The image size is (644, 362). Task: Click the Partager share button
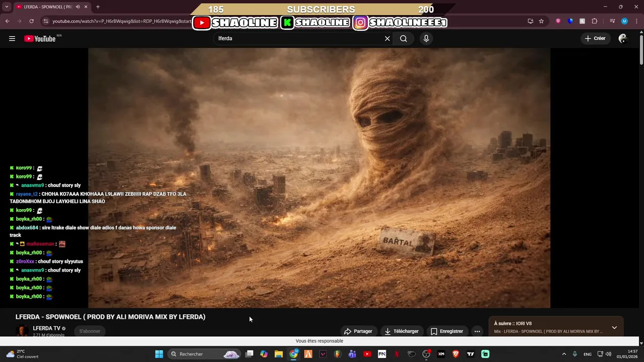358,331
